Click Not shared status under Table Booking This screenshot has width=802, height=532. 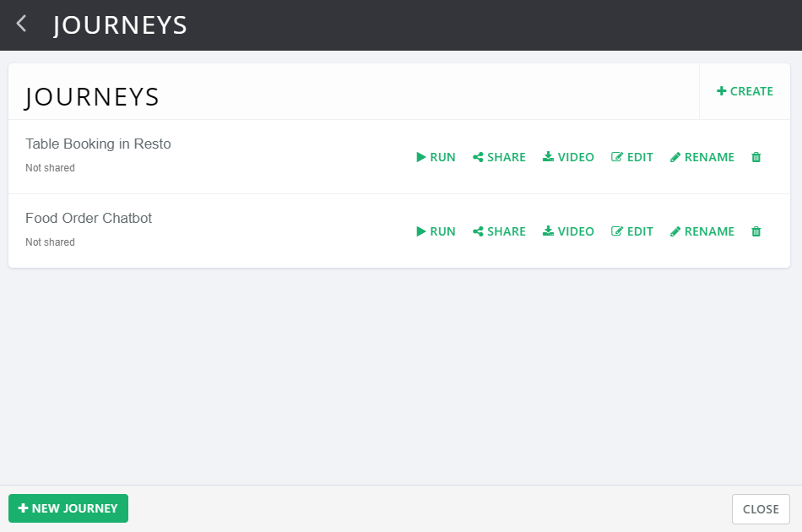[50, 168]
